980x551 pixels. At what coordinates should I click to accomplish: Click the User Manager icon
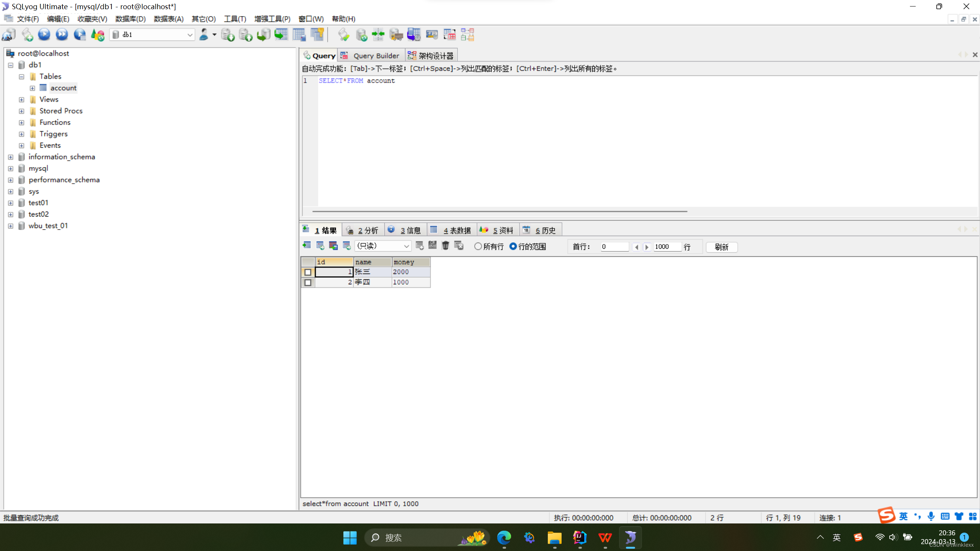(x=204, y=35)
